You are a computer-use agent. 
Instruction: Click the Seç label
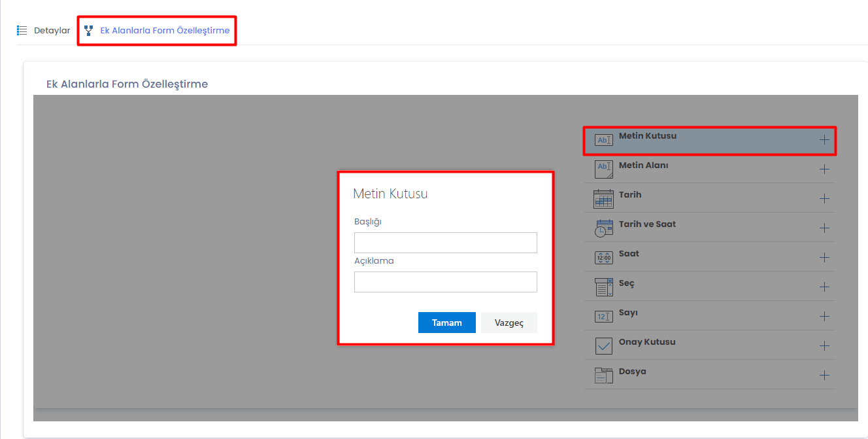627,283
